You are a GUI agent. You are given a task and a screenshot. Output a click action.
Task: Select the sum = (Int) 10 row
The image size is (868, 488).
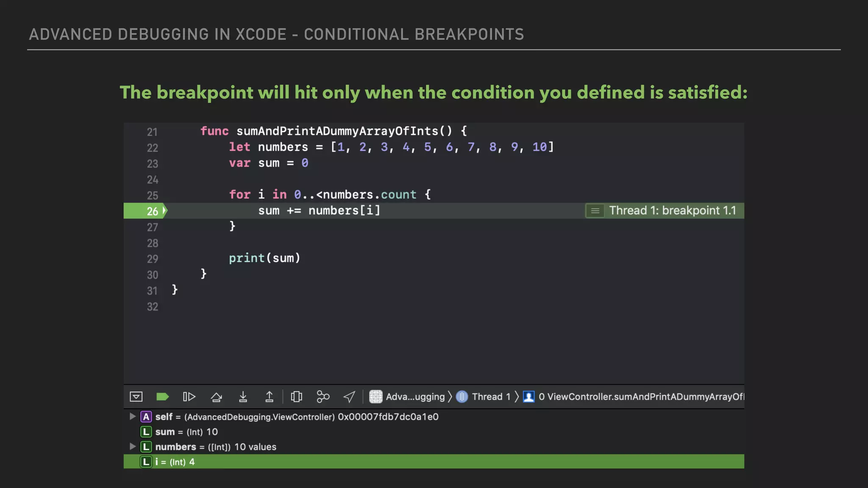[x=434, y=432]
